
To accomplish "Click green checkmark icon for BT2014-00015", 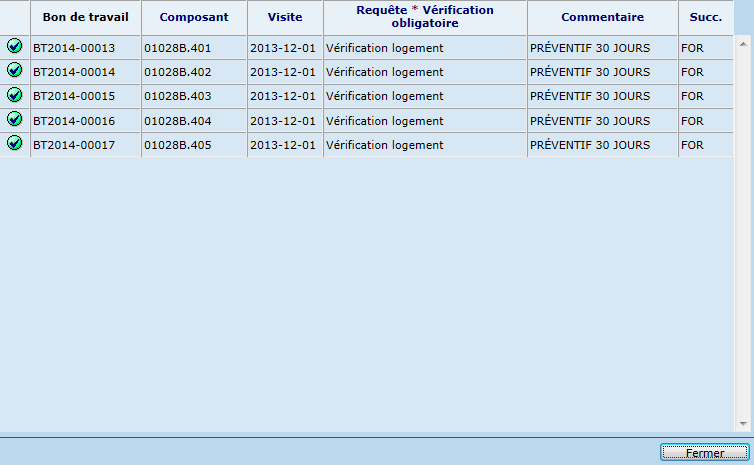I will pos(15,95).
